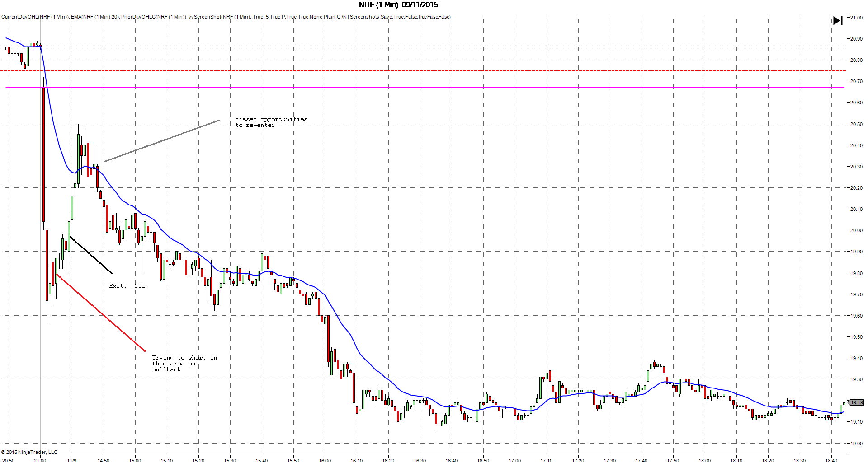Click the 17:00 time axis label
The width and height of the screenshot is (868, 467).
(x=514, y=461)
